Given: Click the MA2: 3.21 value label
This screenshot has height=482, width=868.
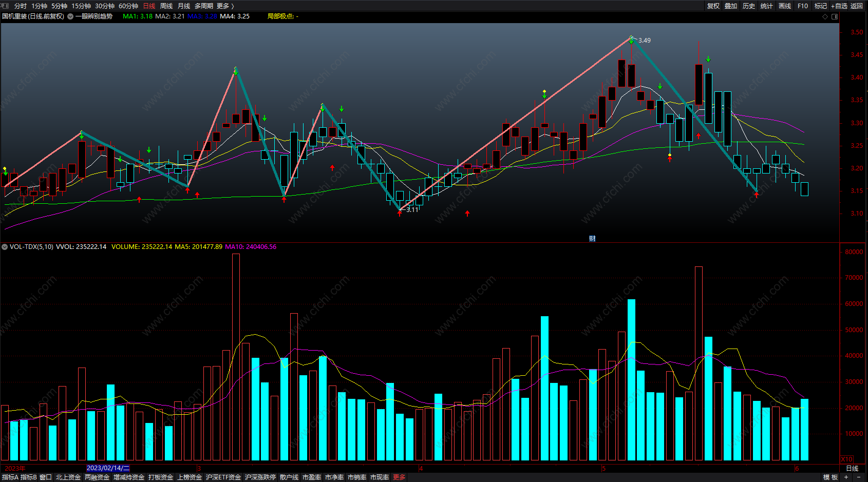Looking at the screenshot, I should [170, 16].
